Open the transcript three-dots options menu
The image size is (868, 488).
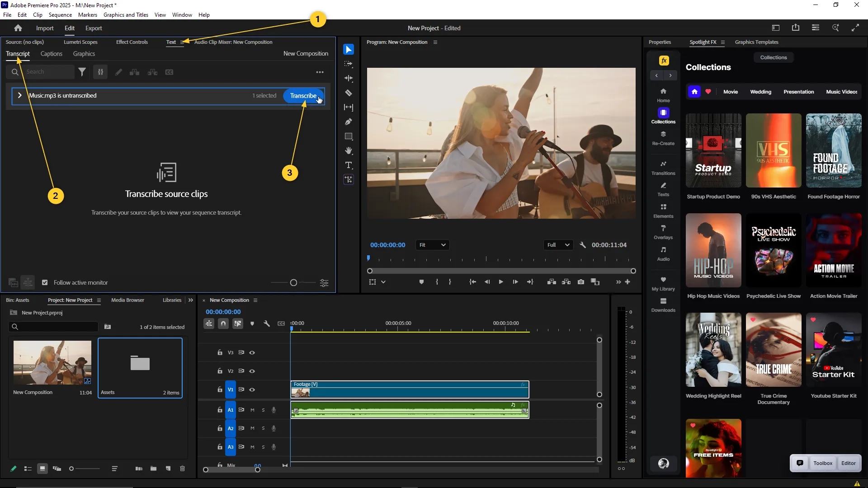click(x=320, y=72)
